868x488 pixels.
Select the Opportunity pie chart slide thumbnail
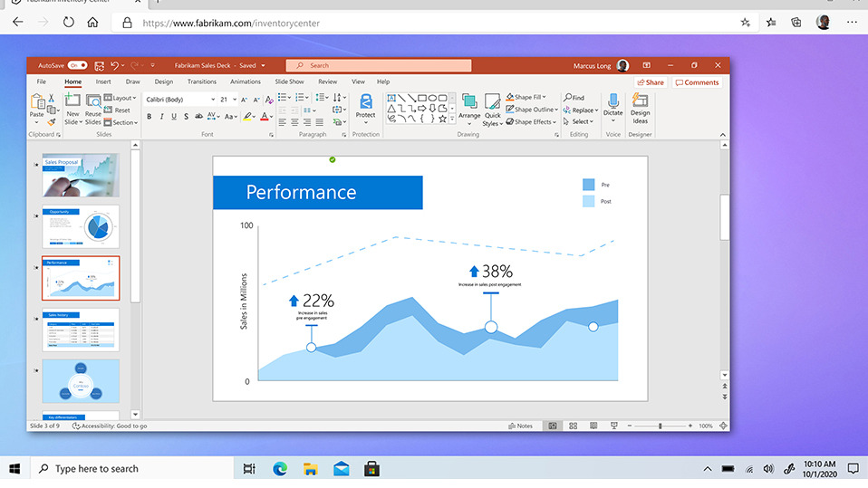click(81, 226)
